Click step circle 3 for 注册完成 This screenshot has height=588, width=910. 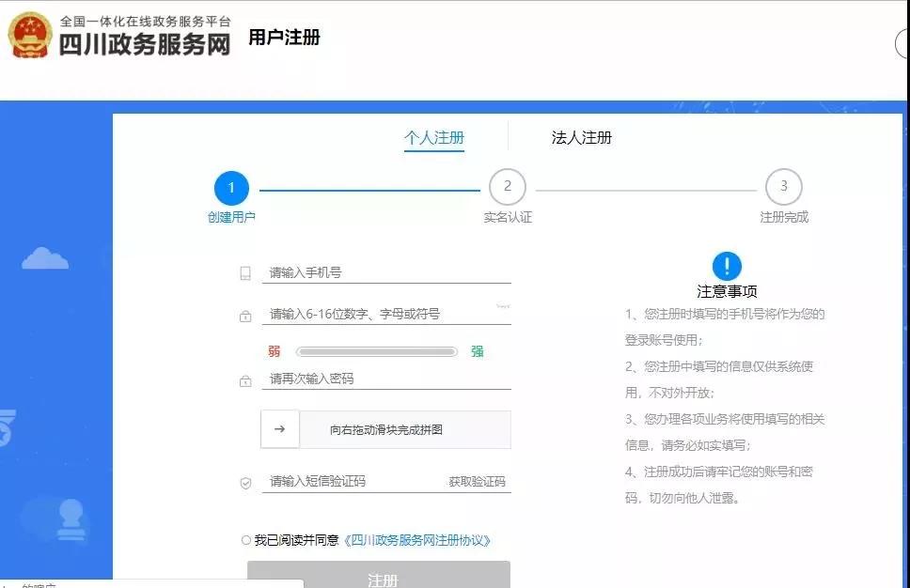(784, 188)
